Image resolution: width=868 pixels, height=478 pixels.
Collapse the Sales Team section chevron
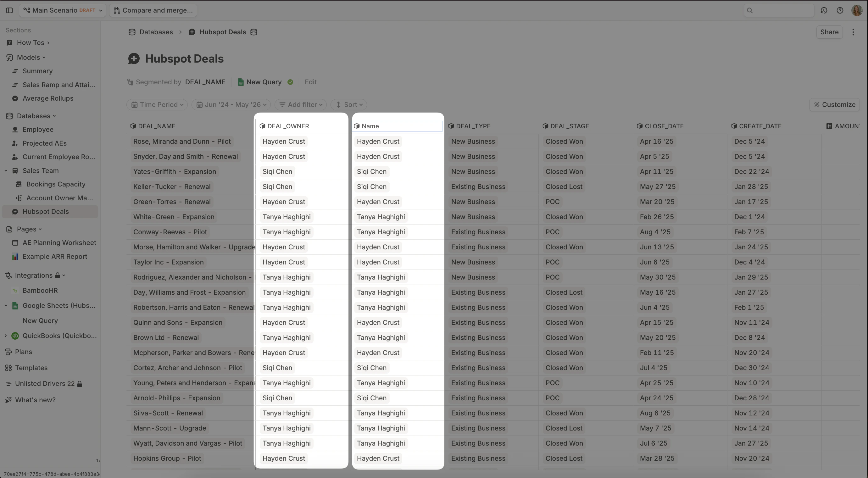(x=5, y=170)
